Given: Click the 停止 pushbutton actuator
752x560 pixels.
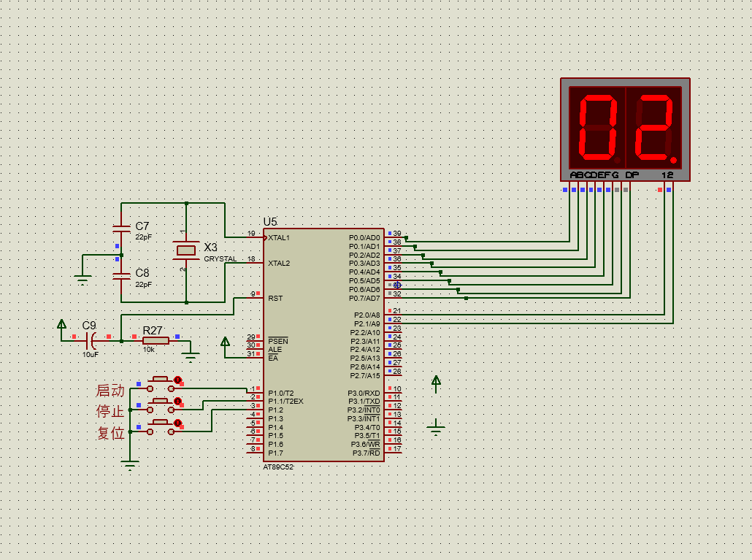Looking at the screenshot, I should [160, 400].
